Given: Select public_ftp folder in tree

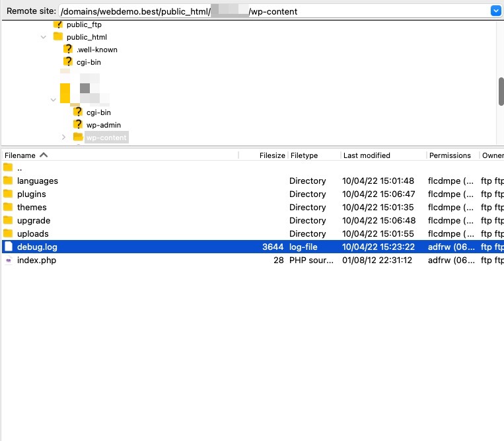Looking at the screenshot, I should click(84, 24).
